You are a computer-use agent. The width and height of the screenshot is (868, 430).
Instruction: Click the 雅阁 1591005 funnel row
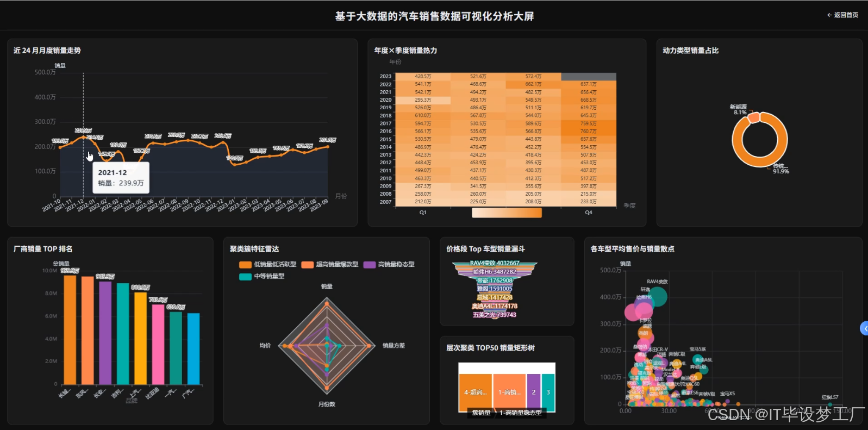[x=495, y=289]
